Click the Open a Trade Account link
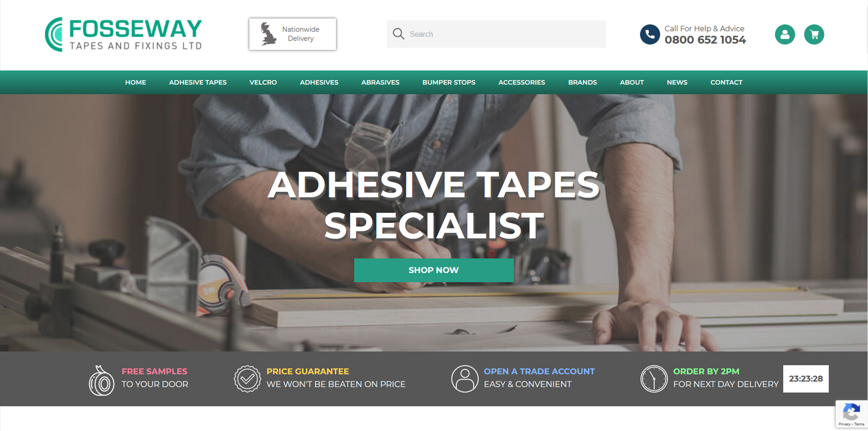The width and height of the screenshot is (868, 431). point(539,371)
